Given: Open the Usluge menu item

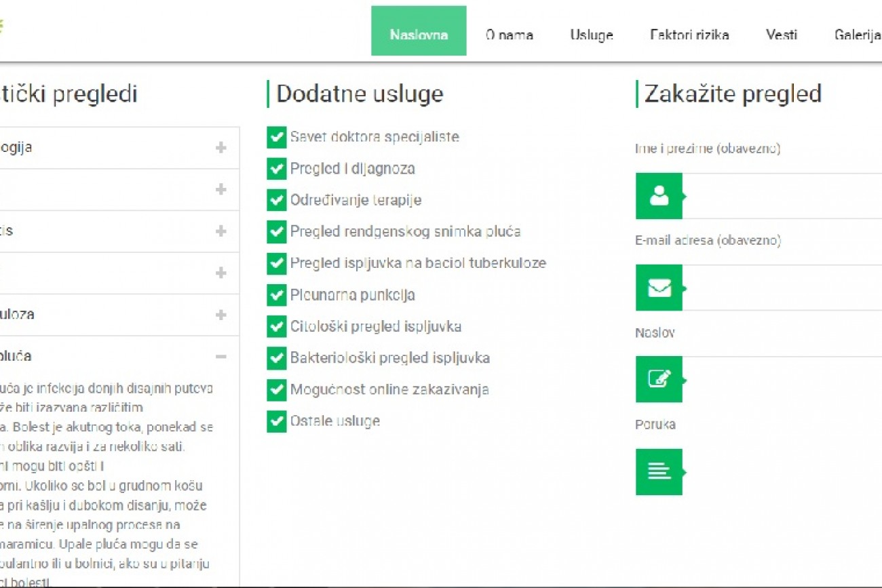Looking at the screenshot, I should 591,35.
